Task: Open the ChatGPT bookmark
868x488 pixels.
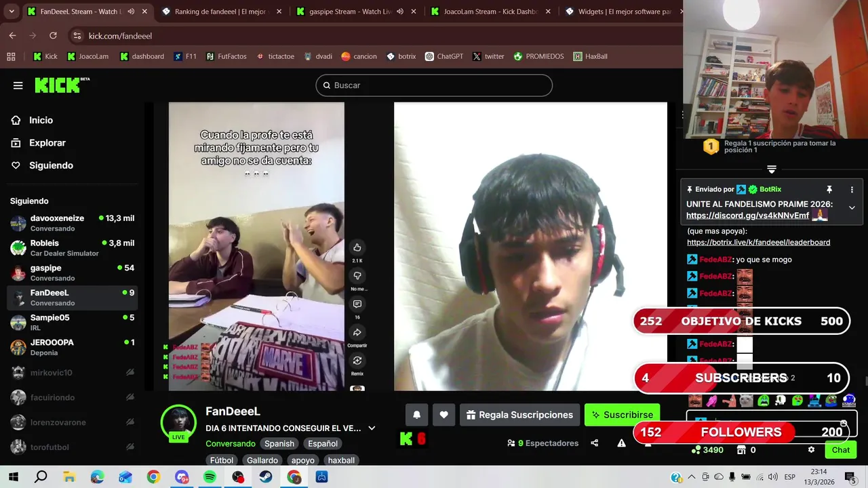Action: pyautogui.click(x=443, y=56)
